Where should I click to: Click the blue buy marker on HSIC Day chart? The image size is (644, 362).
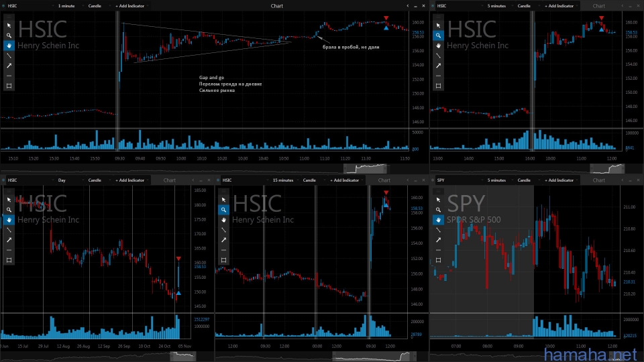point(178,293)
